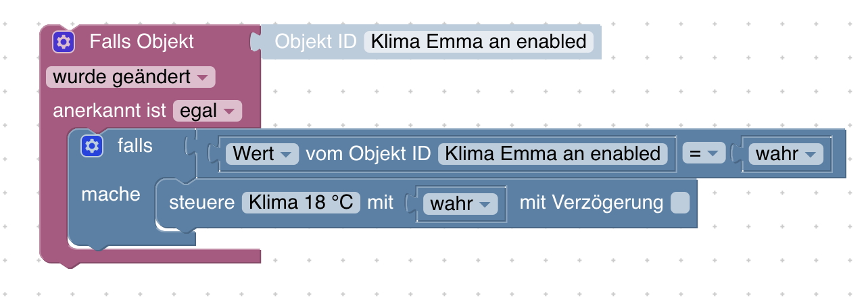Expand the 'Wert' attribute dropdown
Screen dimensions: 868x304
tap(262, 154)
